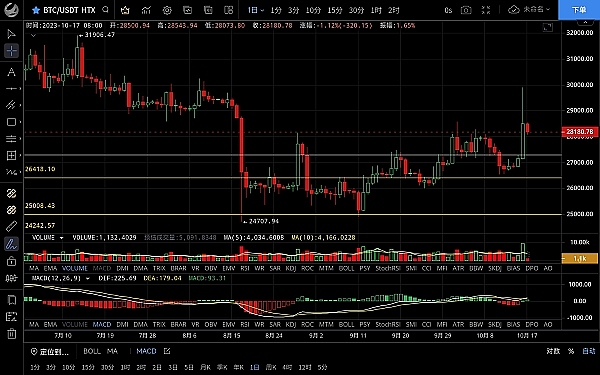Click the 26418.10 horizontal price line

click(x=293, y=178)
